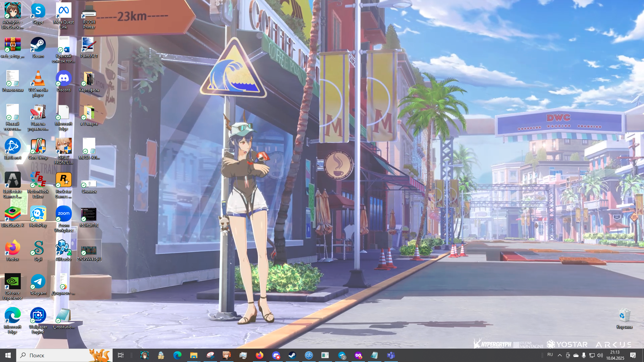
Task: Click the 'Поиск' taskbar search box
Action: (64, 355)
